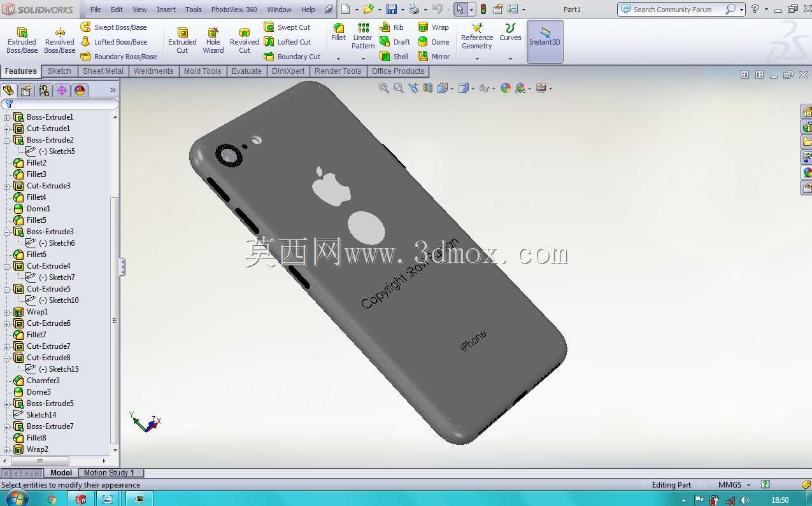Screen dimensions: 812x506
Task: Select the Revolved Boss/Base tool
Action: point(59,41)
